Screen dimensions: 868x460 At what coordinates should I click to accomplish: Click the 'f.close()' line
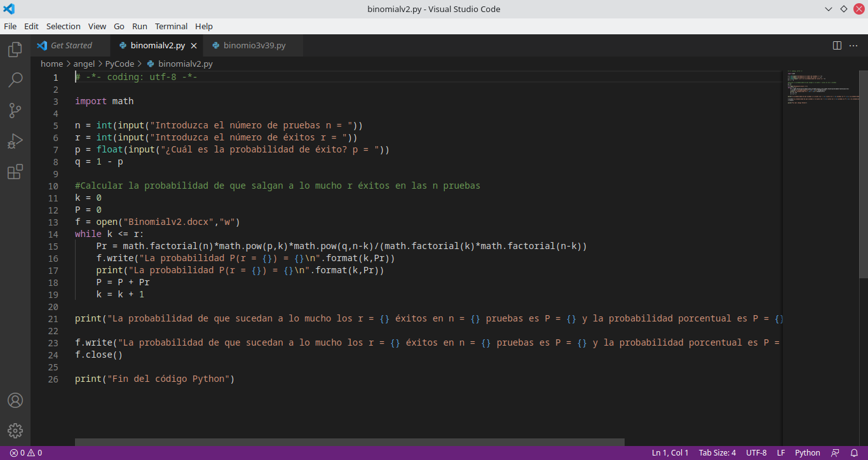coord(98,355)
